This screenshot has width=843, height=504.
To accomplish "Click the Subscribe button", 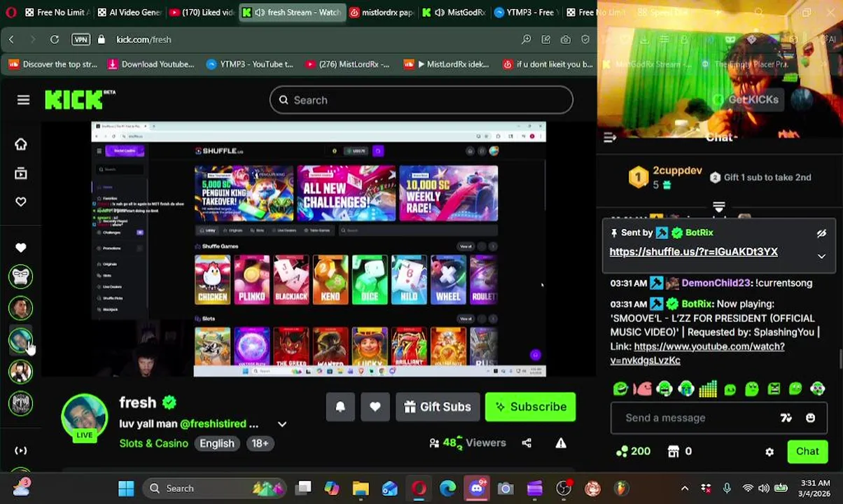I will click(x=530, y=407).
